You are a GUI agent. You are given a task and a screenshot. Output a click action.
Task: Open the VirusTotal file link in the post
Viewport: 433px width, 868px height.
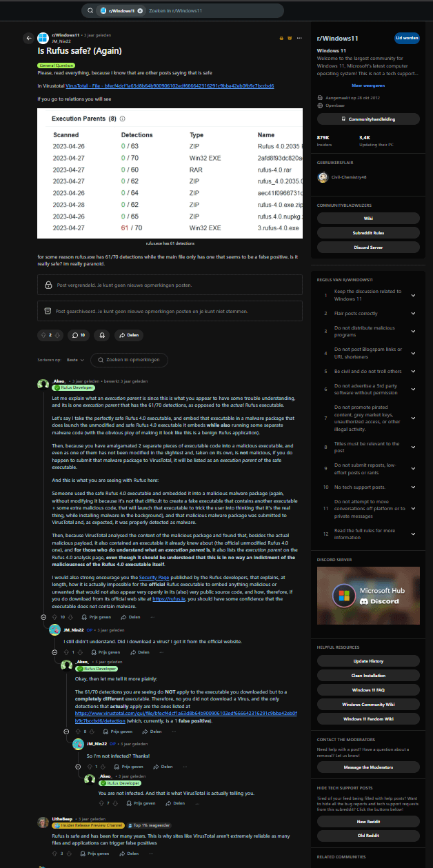point(169,86)
